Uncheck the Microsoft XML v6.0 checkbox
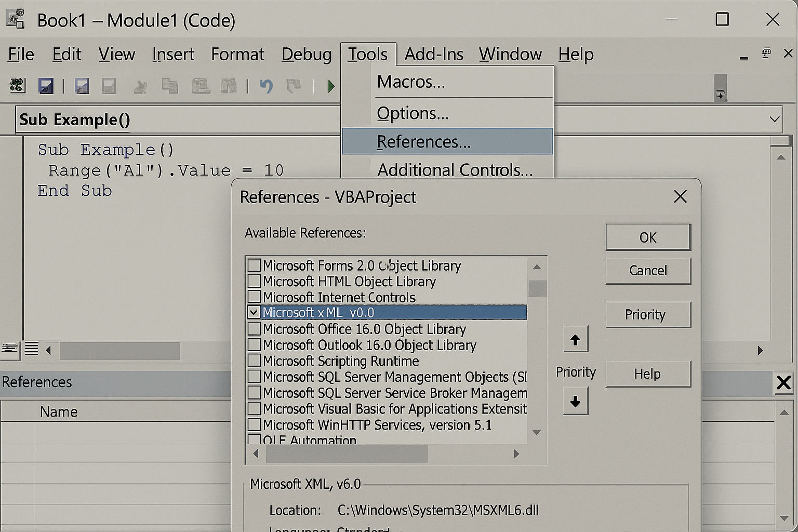Screen dimensions: 798x532 [254, 312]
